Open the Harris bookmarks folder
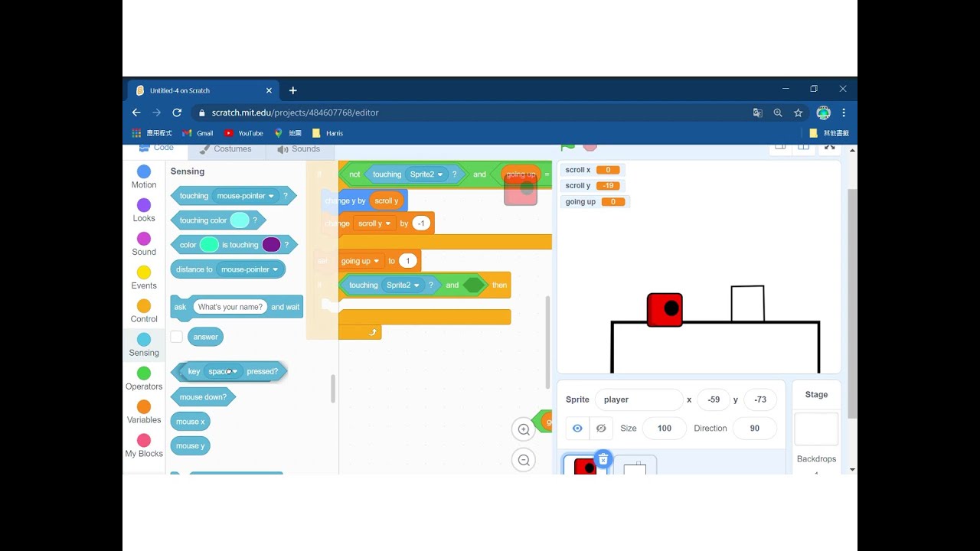The image size is (980, 551). click(328, 133)
